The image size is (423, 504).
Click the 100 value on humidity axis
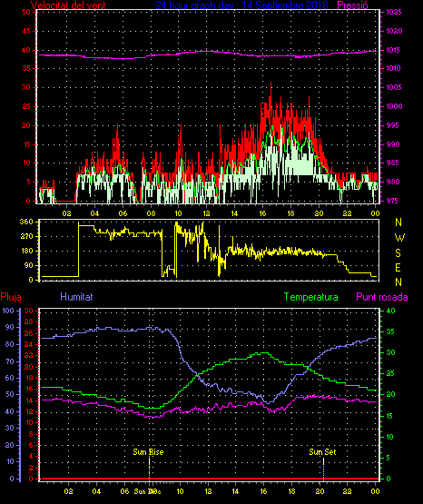(x=8, y=311)
